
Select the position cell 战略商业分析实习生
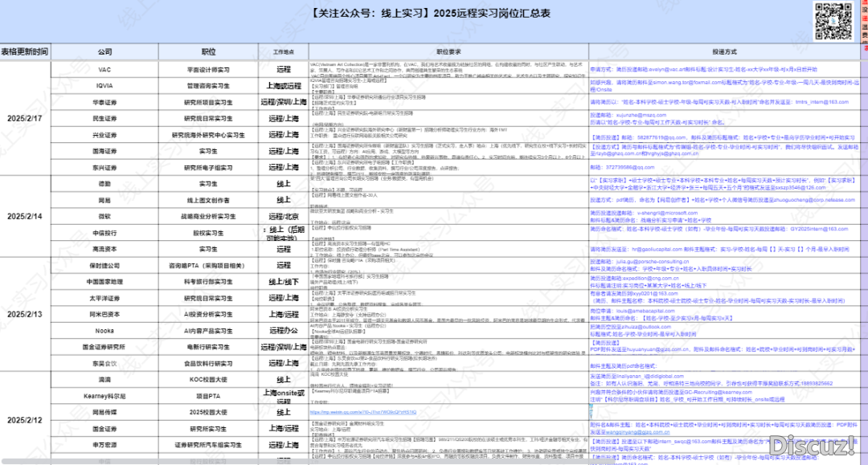[x=208, y=216]
